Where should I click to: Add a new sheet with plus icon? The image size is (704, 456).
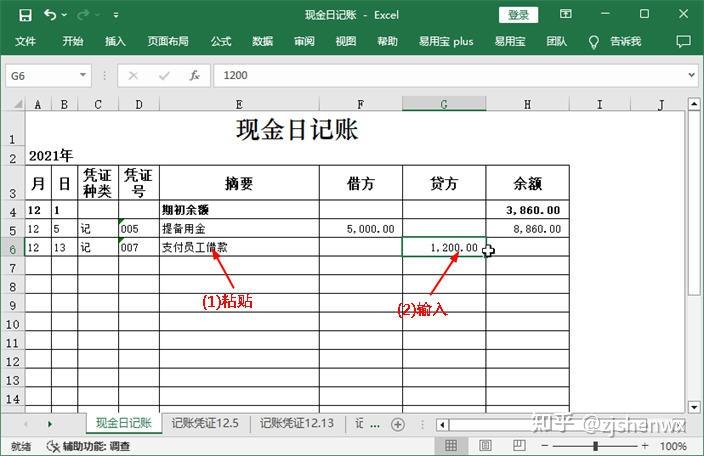[x=397, y=424]
